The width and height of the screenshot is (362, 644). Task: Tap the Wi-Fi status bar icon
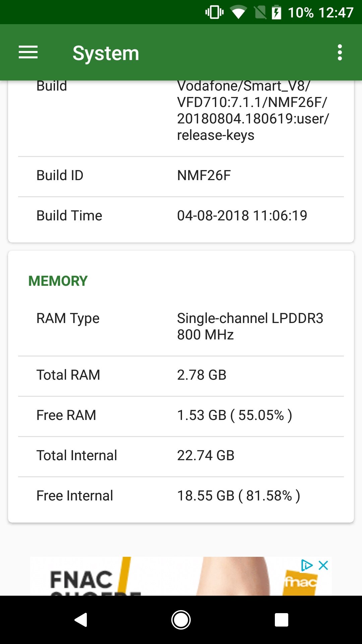coord(238,13)
